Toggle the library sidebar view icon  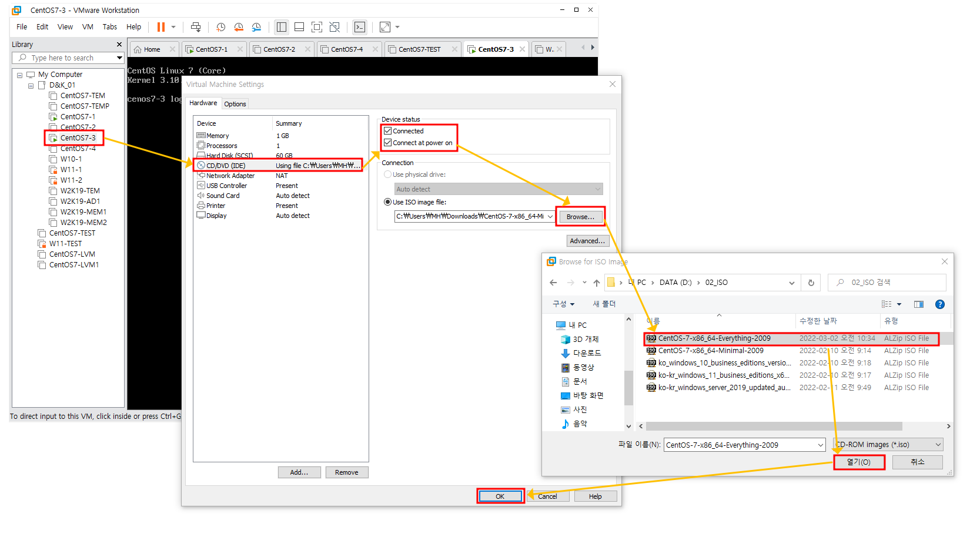click(282, 27)
